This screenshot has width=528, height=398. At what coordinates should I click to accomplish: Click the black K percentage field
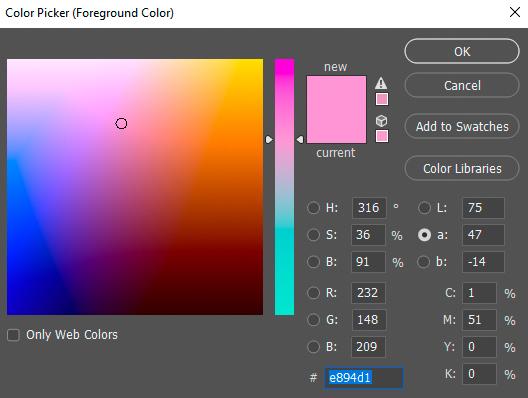[x=479, y=374]
